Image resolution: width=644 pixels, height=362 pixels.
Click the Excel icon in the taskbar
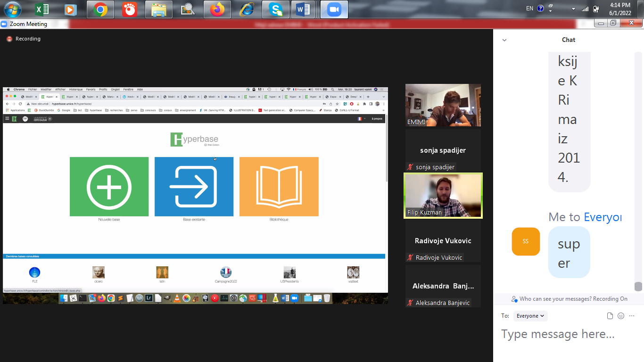click(x=42, y=9)
